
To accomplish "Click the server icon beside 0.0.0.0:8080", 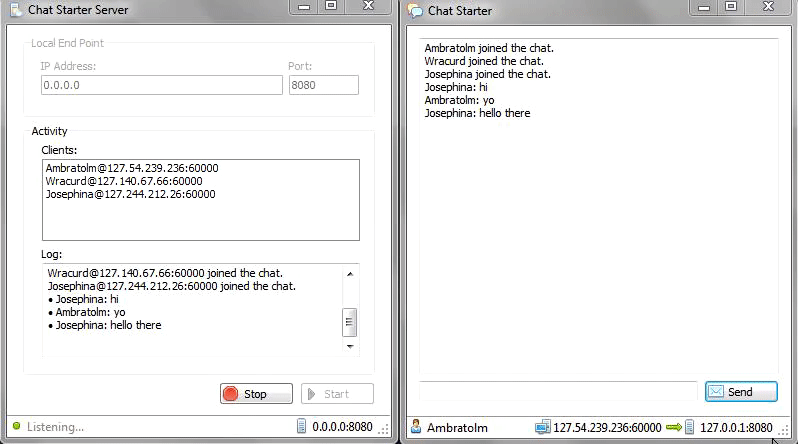I will (301, 426).
